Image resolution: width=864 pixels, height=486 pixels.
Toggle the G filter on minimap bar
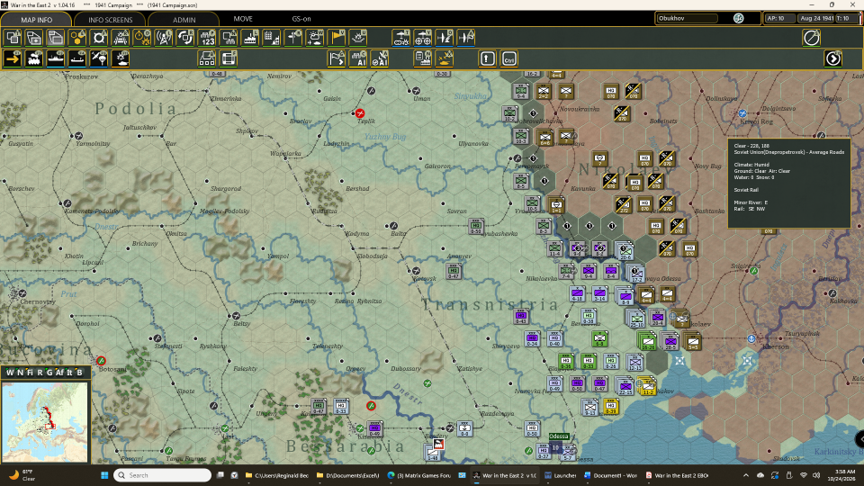pyautogui.click(x=49, y=372)
